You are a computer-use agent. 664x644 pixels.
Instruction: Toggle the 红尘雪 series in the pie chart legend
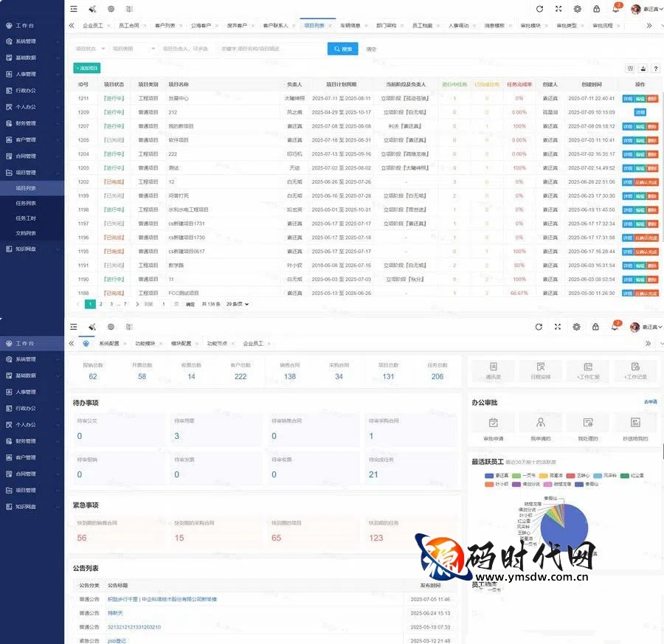[x=634, y=476]
